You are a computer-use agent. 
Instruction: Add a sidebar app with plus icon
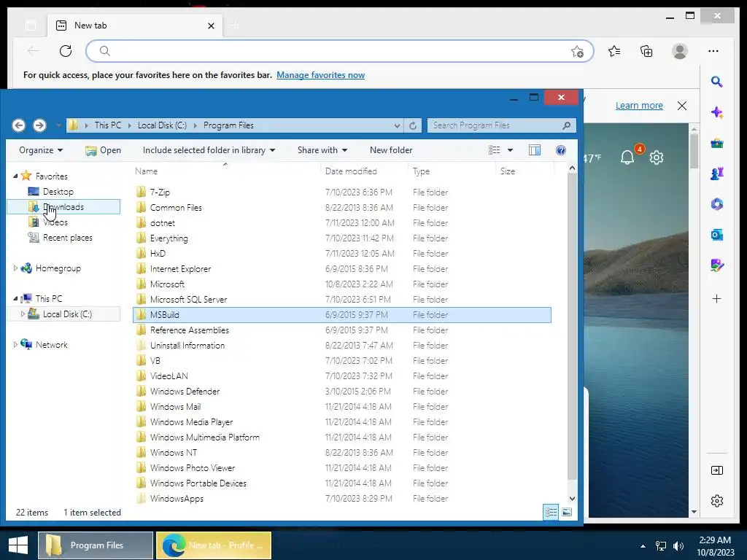click(716, 298)
